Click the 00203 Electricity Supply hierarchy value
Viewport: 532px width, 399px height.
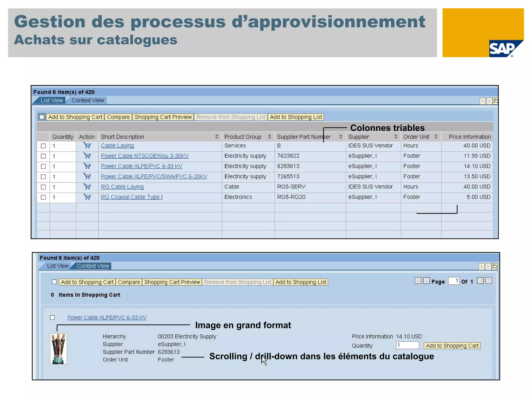(x=187, y=337)
